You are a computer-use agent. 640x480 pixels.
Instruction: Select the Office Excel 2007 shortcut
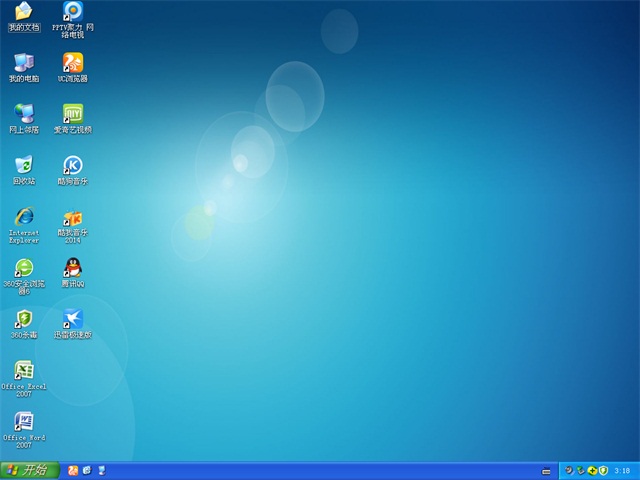click(x=23, y=370)
